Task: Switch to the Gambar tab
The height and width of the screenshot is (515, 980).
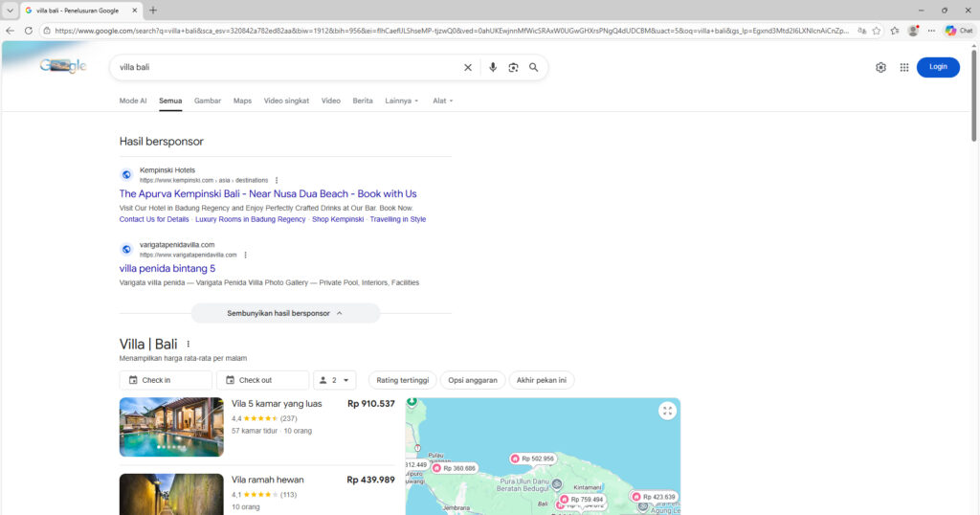Action: point(208,101)
